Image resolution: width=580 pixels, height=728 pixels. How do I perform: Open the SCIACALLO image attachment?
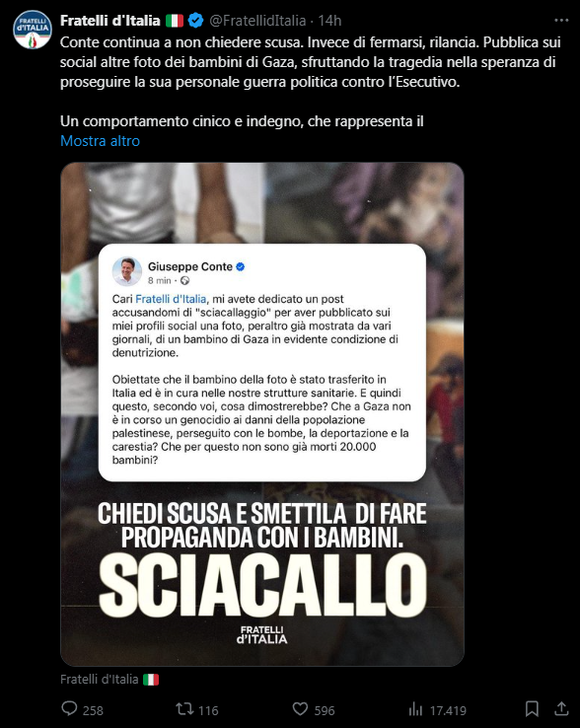[262, 414]
